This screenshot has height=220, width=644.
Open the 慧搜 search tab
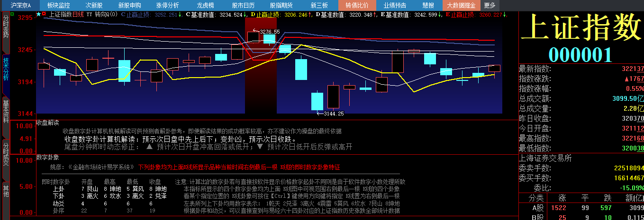(x=428, y=5)
